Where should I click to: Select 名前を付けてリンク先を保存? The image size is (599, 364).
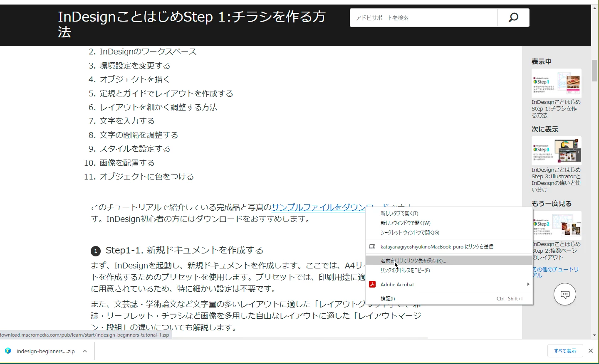pyautogui.click(x=449, y=261)
